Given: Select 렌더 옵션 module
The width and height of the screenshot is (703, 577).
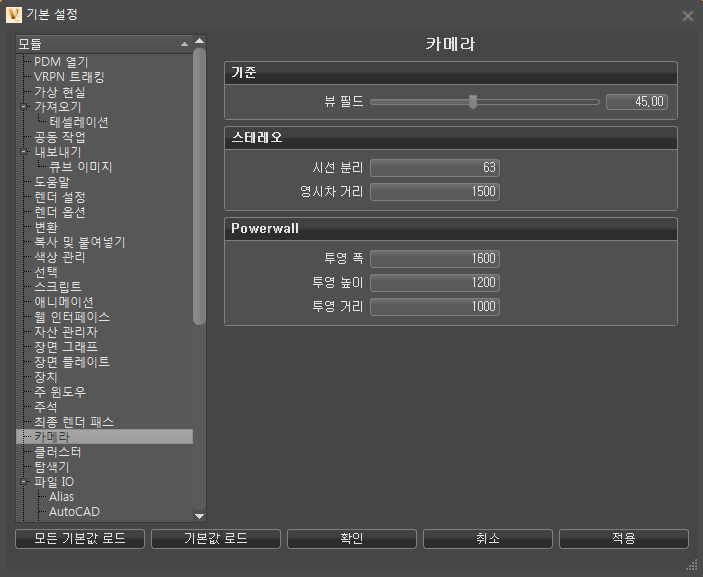Looking at the screenshot, I should click(x=60, y=212).
